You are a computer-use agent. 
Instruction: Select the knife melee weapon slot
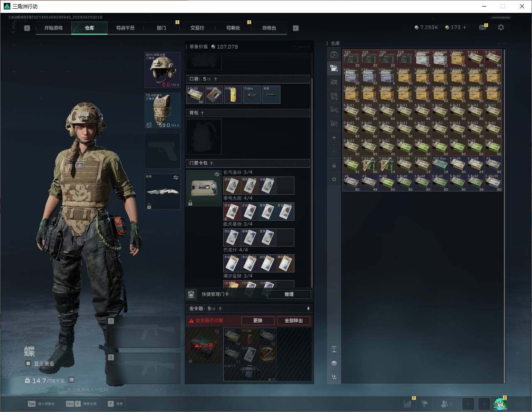(x=162, y=191)
